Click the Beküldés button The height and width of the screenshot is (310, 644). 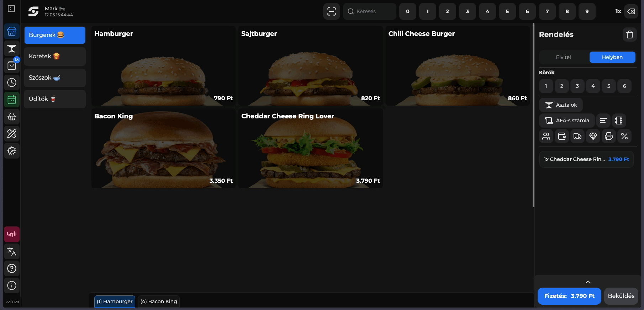pos(621,296)
